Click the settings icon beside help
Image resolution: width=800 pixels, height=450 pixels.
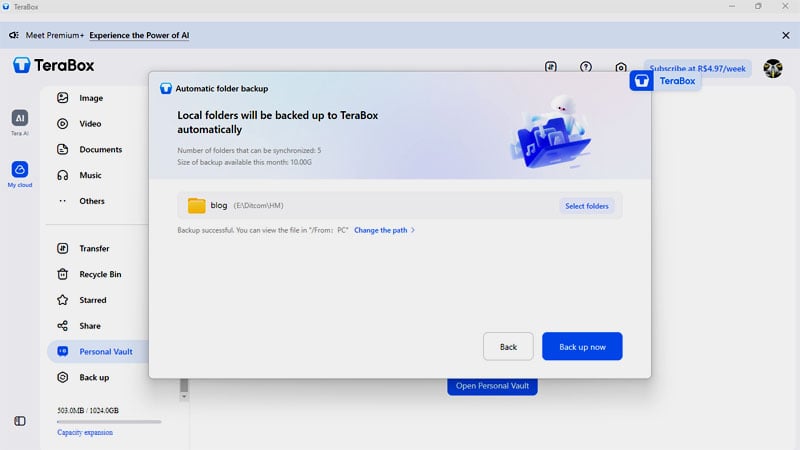621,67
